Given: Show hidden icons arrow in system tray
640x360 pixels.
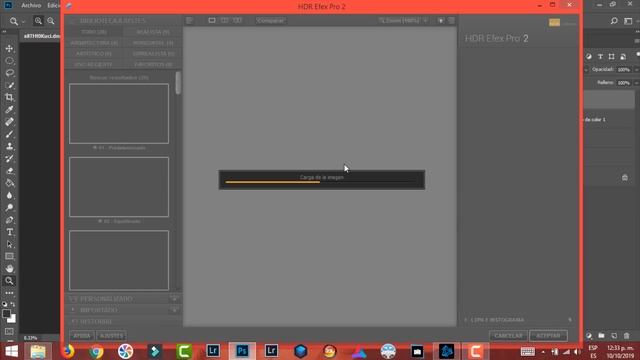Looking at the screenshot, I should (x=543, y=352).
